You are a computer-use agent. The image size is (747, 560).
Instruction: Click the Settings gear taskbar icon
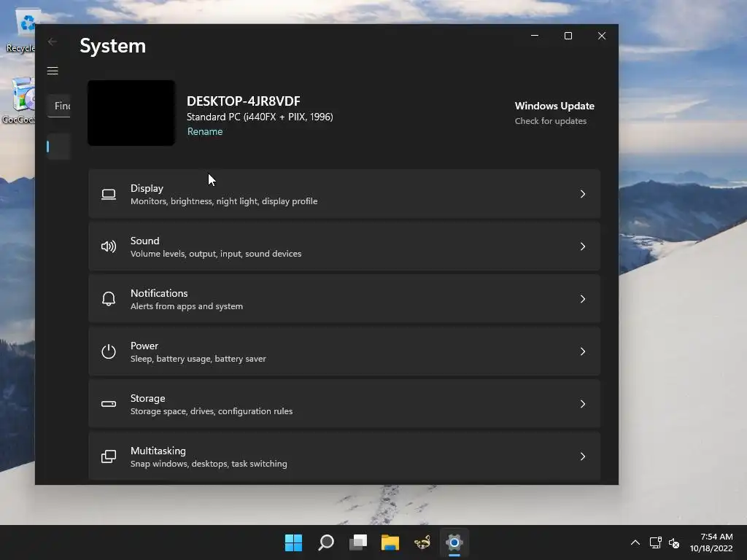click(454, 542)
